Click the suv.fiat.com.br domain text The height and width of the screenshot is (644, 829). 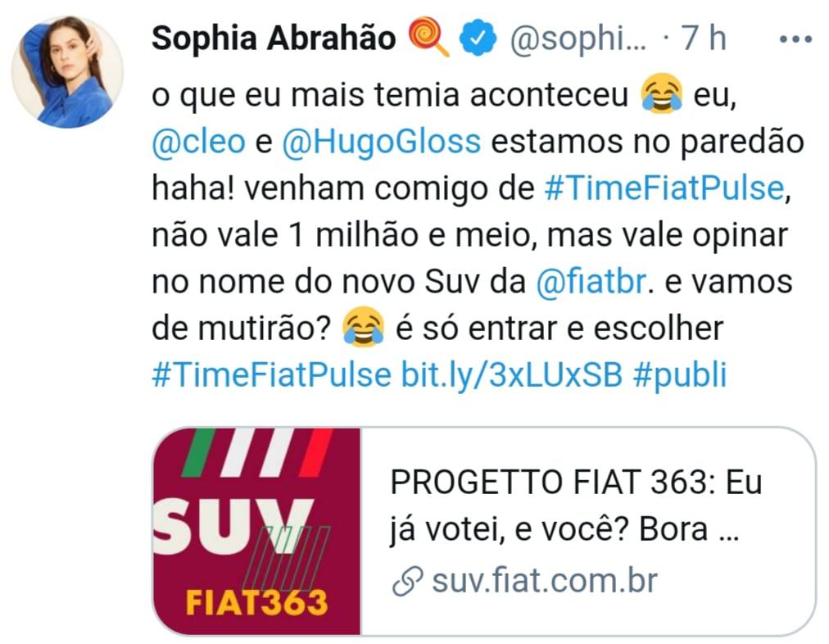coord(545,581)
